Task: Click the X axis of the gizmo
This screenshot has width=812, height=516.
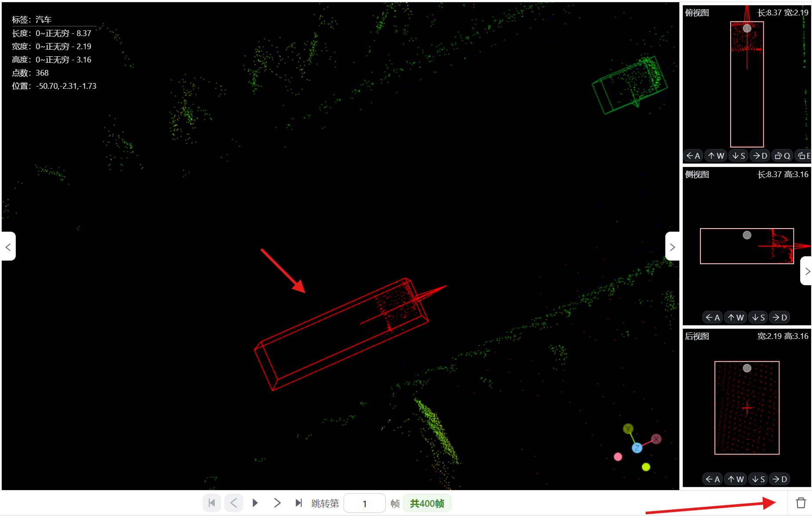Action: click(x=656, y=439)
